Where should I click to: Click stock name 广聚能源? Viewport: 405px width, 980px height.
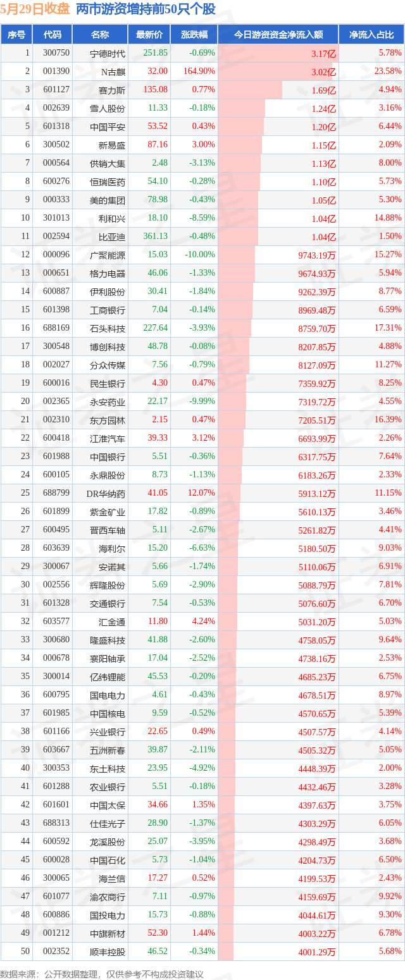(108, 255)
